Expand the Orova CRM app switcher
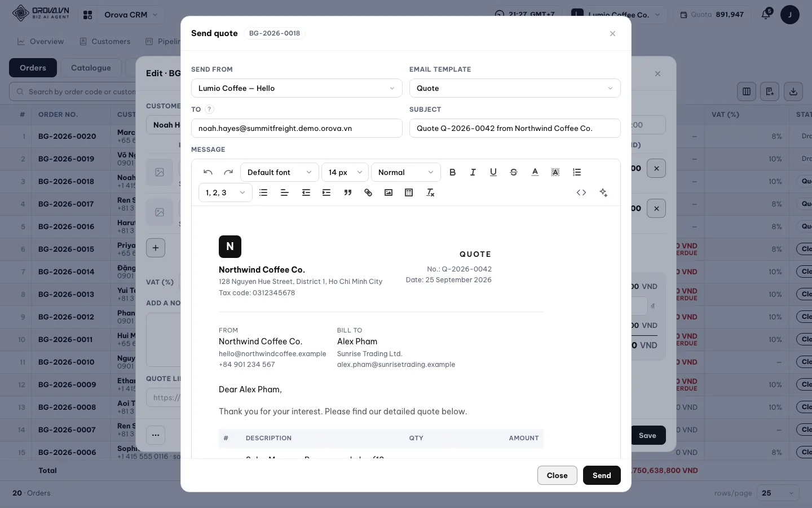This screenshot has height=508, width=812. [x=131, y=15]
